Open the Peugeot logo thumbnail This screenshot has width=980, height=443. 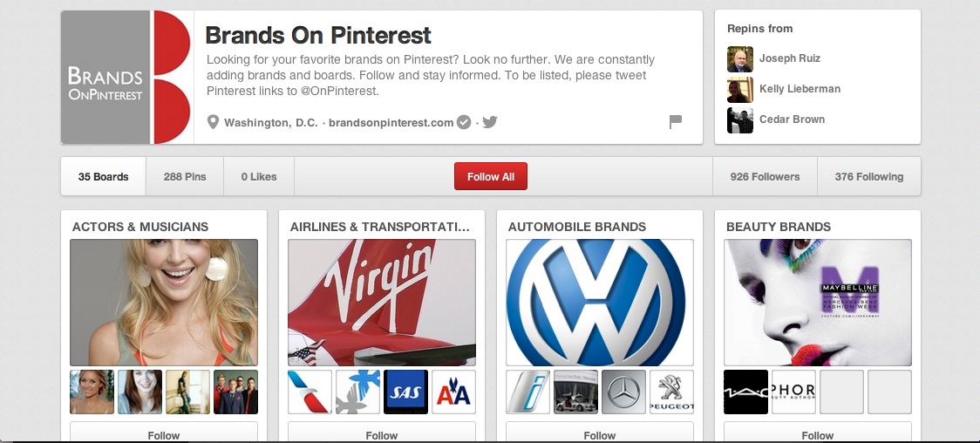(x=671, y=392)
